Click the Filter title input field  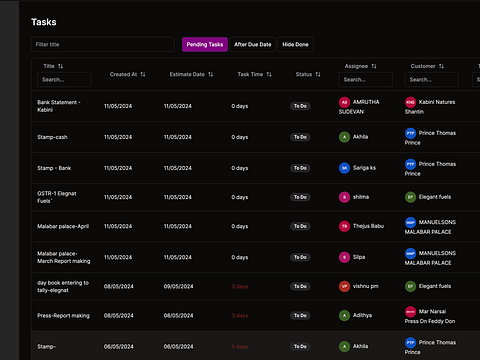pos(103,44)
